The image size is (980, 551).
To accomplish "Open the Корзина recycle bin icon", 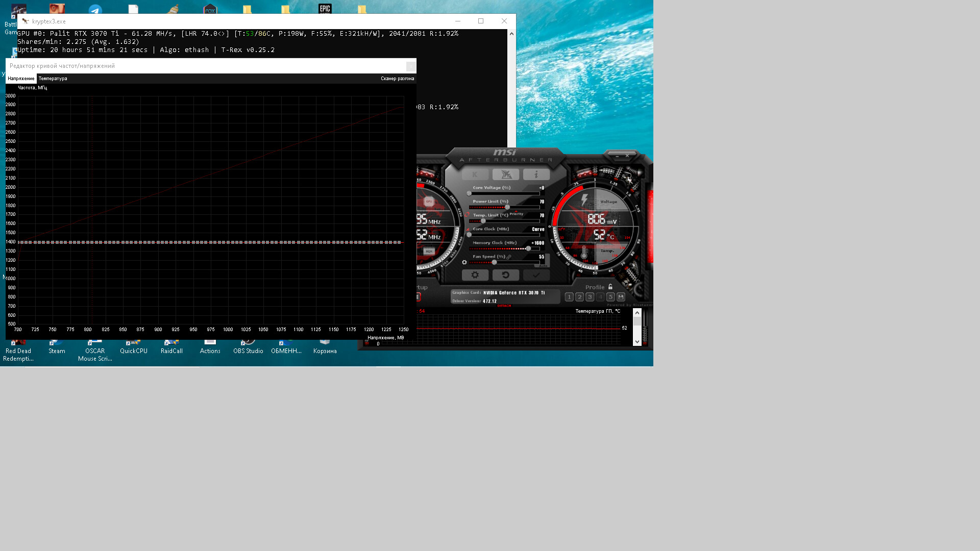I will [x=325, y=347].
